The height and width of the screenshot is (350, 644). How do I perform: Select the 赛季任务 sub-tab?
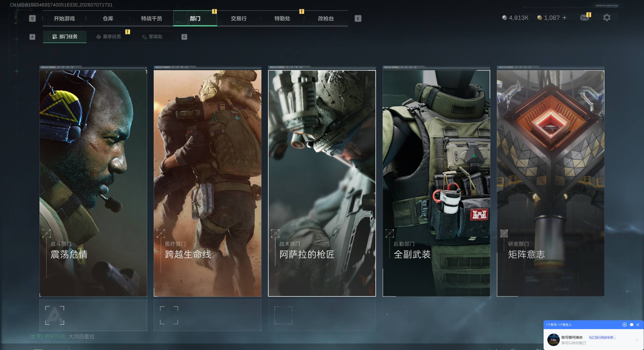(108, 37)
